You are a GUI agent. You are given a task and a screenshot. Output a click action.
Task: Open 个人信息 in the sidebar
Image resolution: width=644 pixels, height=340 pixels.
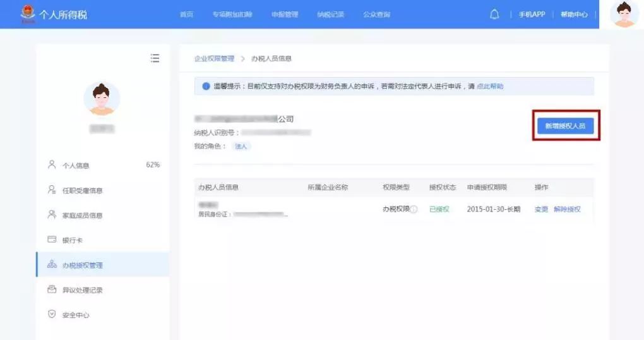tap(76, 166)
